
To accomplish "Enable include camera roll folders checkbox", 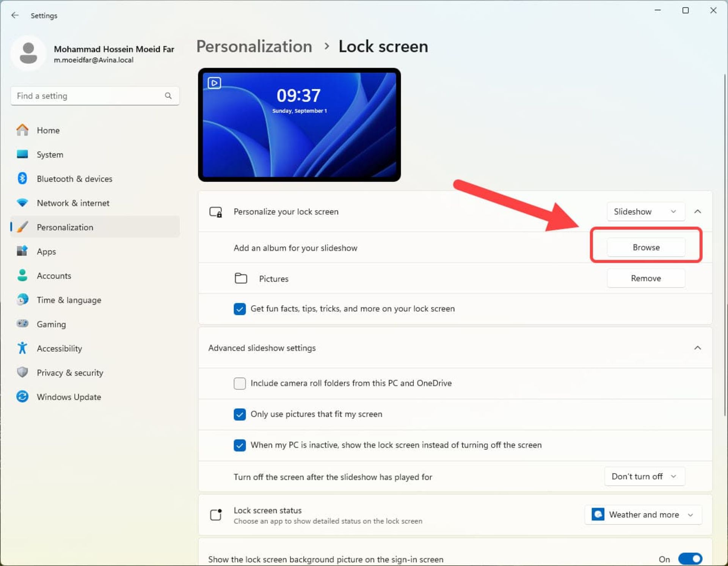I will click(x=240, y=383).
